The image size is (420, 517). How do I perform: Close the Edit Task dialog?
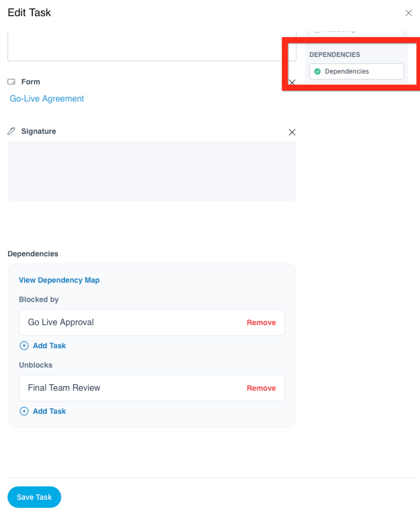[408, 13]
